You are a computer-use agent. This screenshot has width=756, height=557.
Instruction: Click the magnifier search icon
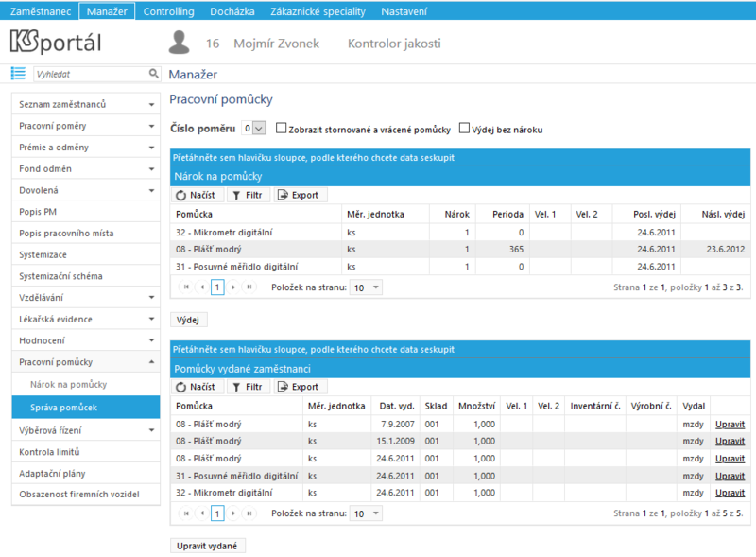pos(153,74)
